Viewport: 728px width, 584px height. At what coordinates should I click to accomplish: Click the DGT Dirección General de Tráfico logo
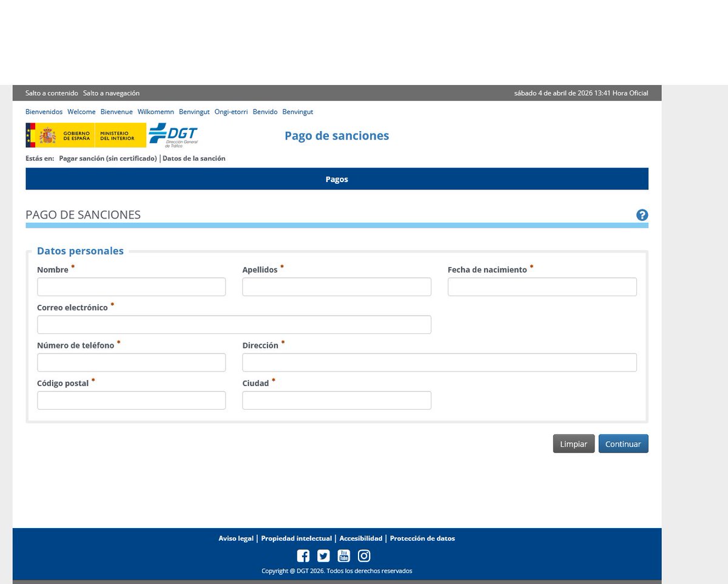coord(174,135)
